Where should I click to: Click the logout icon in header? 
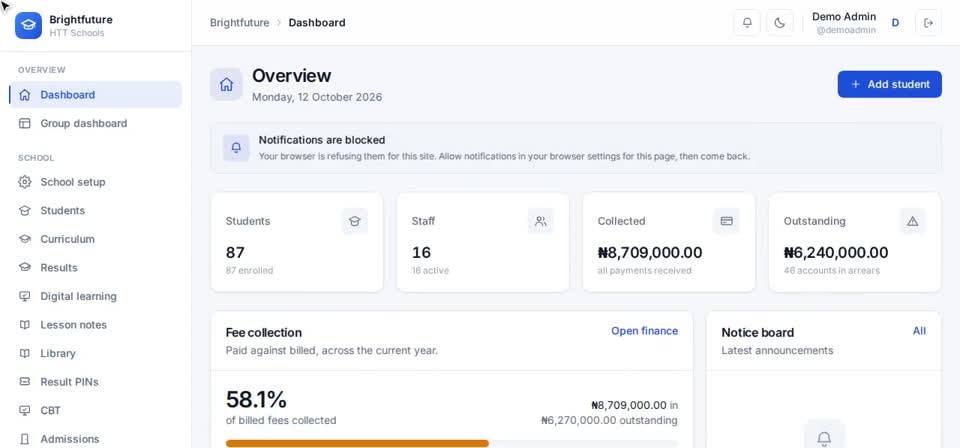coord(928,23)
